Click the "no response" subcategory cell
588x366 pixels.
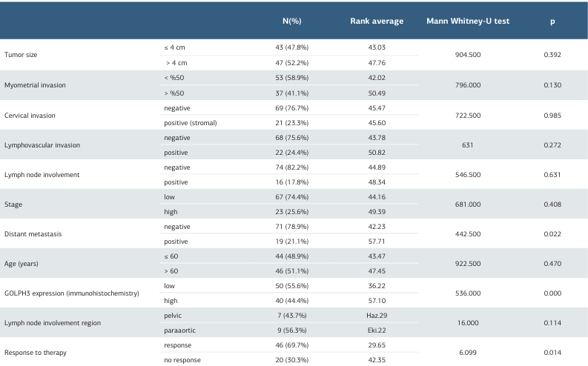pos(182,359)
